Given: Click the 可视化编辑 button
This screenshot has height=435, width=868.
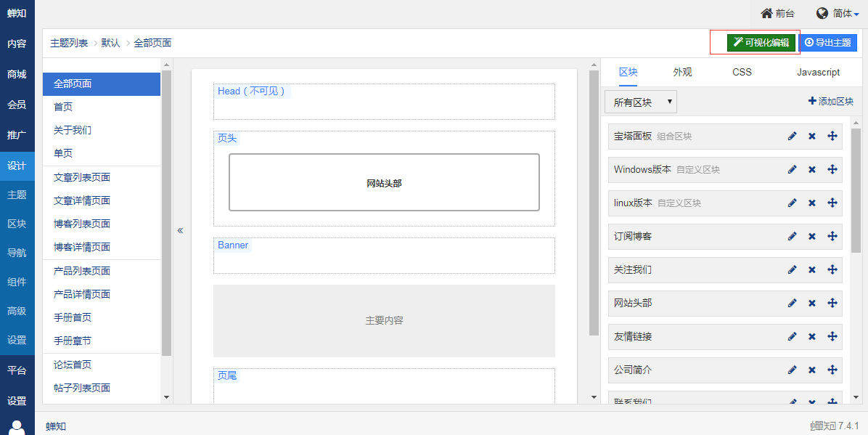Looking at the screenshot, I should [x=761, y=43].
